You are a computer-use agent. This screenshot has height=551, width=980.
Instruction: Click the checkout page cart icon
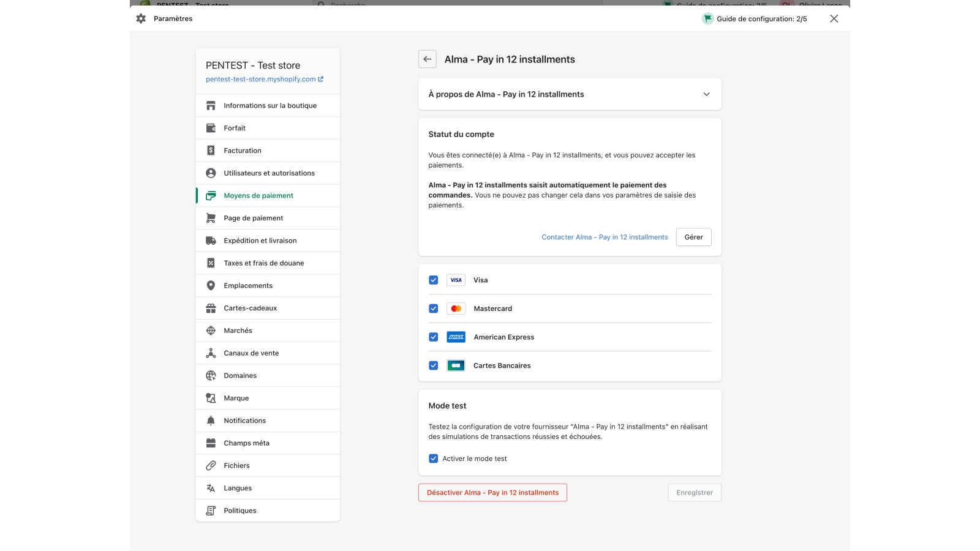(x=211, y=218)
